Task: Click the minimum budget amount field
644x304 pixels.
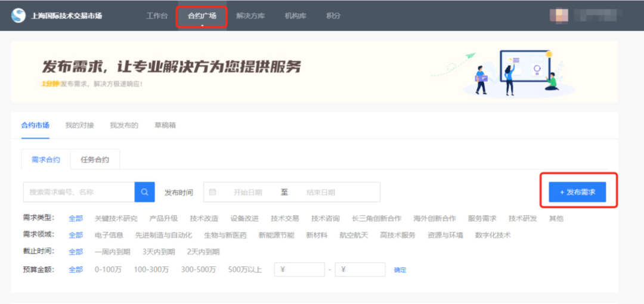Action: 300,269
